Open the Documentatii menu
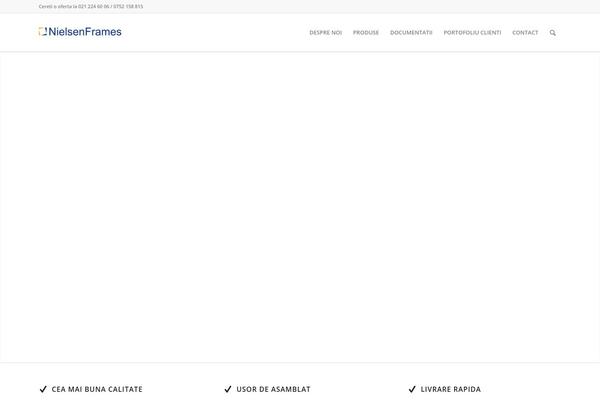This screenshot has width=600, height=400. pyautogui.click(x=411, y=33)
